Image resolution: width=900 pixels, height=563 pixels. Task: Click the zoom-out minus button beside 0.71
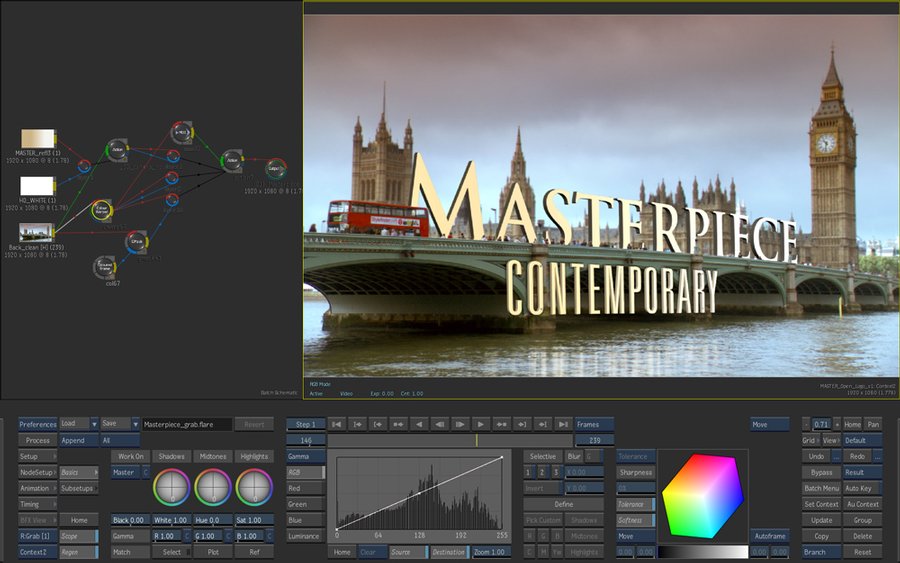coord(806,424)
